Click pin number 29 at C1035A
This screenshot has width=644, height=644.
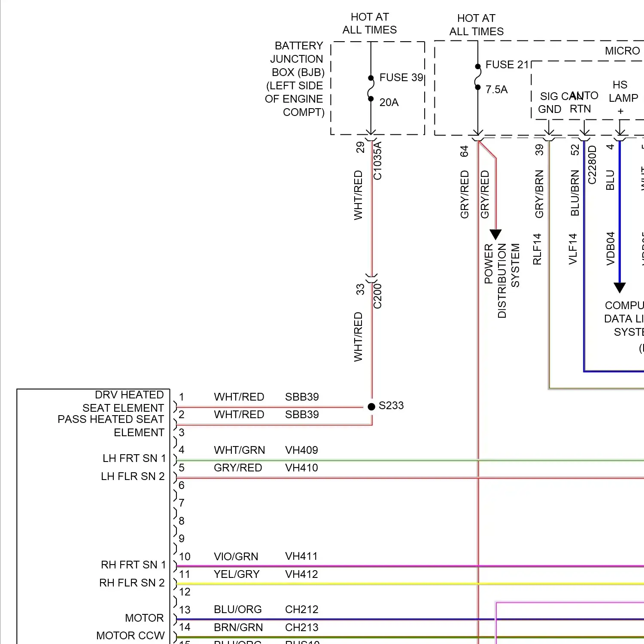click(x=360, y=147)
